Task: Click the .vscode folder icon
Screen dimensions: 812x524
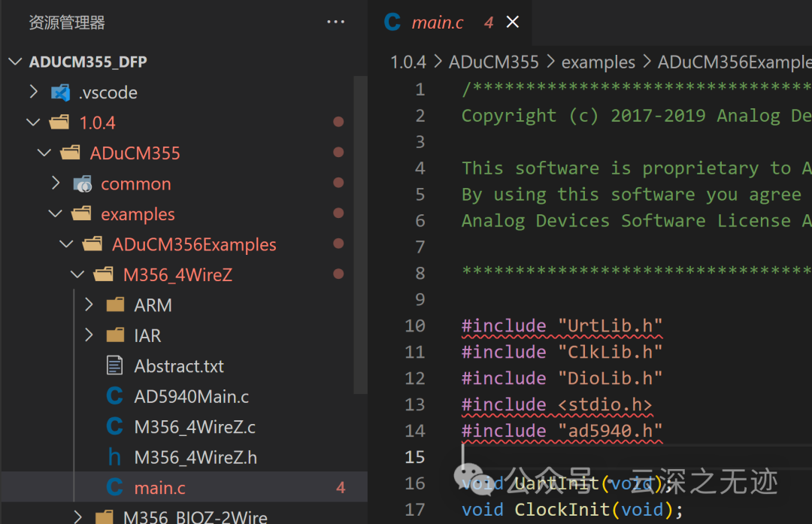Action: (x=60, y=92)
